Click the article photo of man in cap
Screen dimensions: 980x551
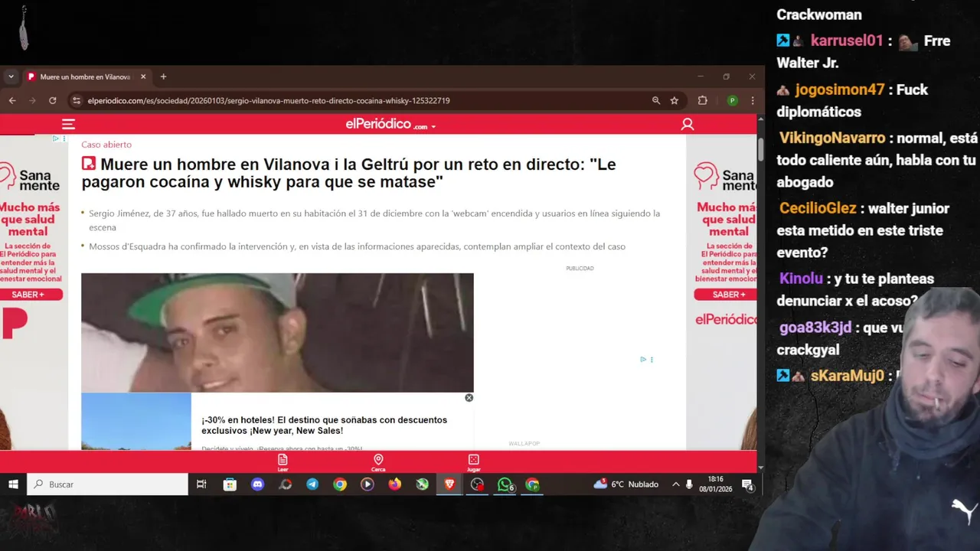(277, 333)
